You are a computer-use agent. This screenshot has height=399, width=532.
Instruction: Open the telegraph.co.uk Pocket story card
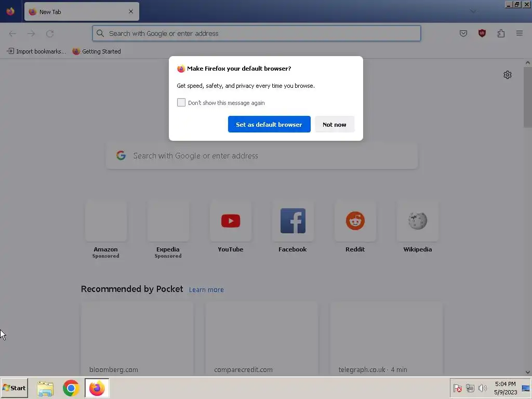[387, 338]
